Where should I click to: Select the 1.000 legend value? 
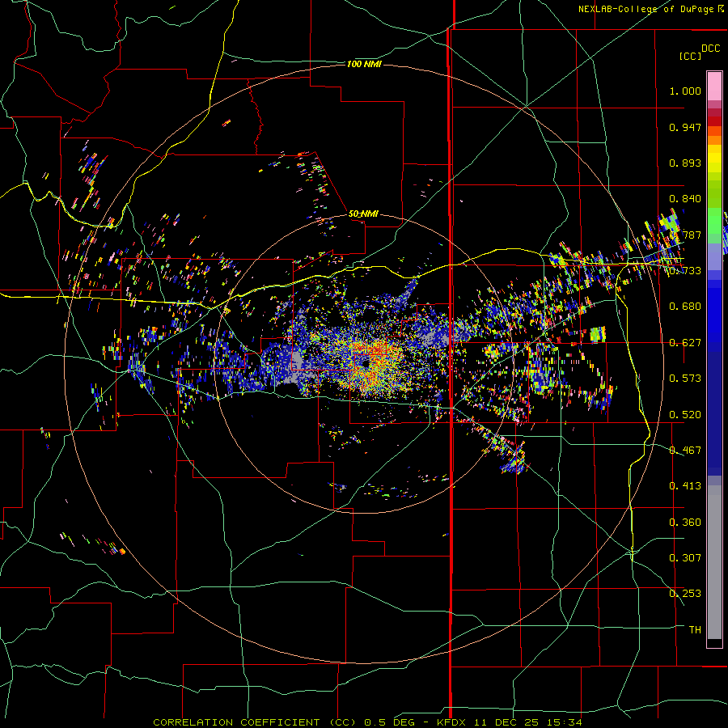[685, 91]
